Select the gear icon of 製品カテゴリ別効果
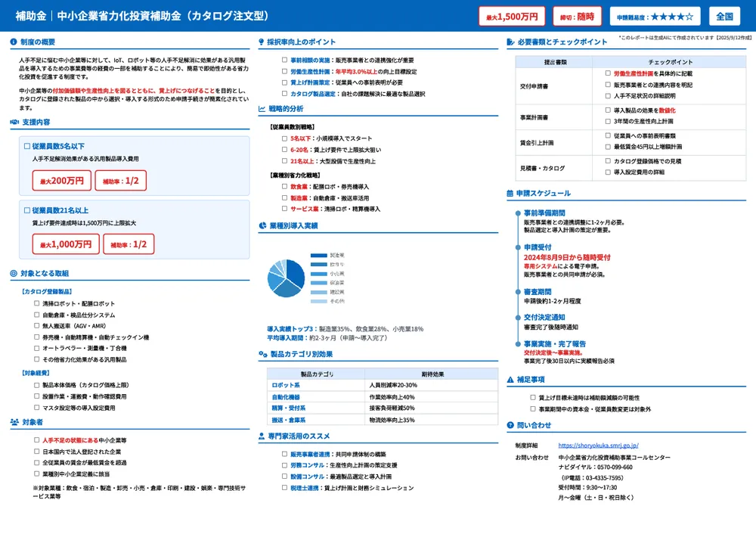Screen dimensions: 756x534 pyautogui.click(x=262, y=355)
